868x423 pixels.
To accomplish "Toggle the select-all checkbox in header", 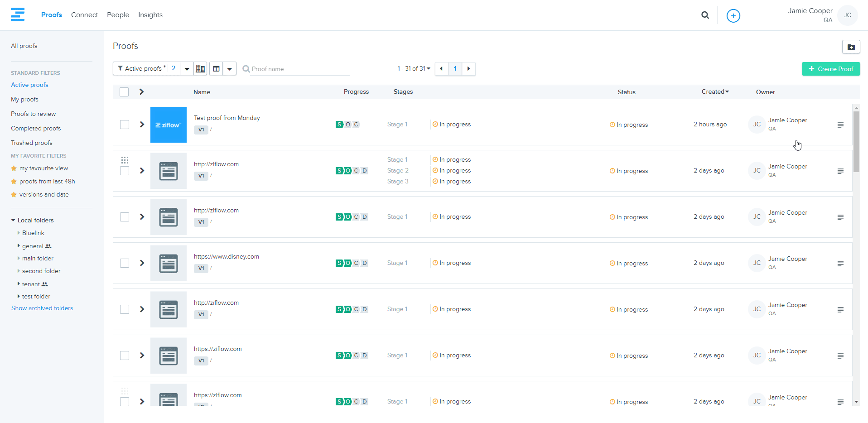I will [x=124, y=92].
